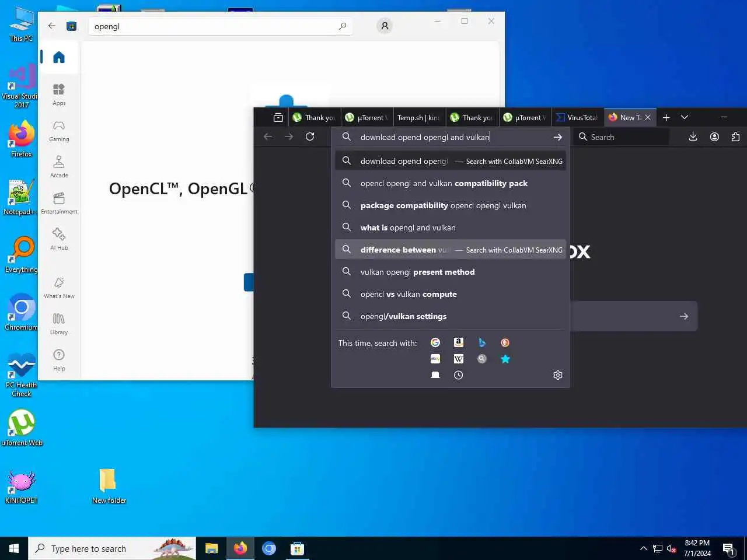This screenshot has height=560, width=747.
Task: Click go arrow in Firefox address bar
Action: [558, 137]
